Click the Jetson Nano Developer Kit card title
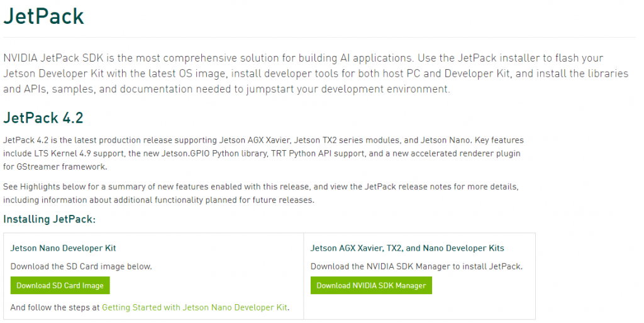Screen dimensions: 644x323 tap(64, 248)
